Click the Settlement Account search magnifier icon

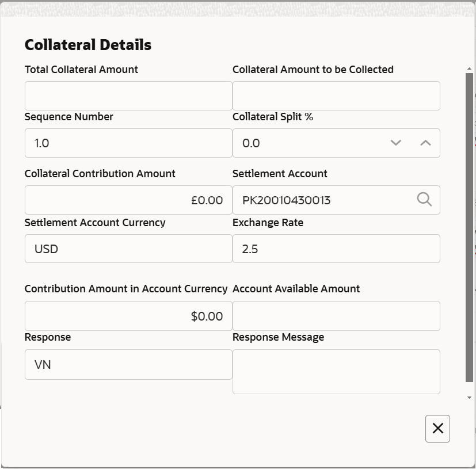[x=424, y=200]
